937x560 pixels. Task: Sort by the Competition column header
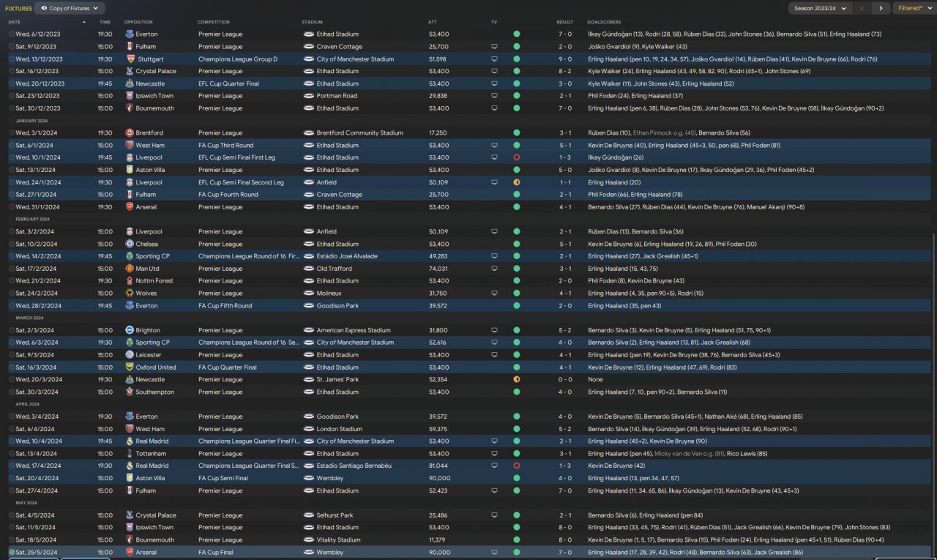click(214, 22)
